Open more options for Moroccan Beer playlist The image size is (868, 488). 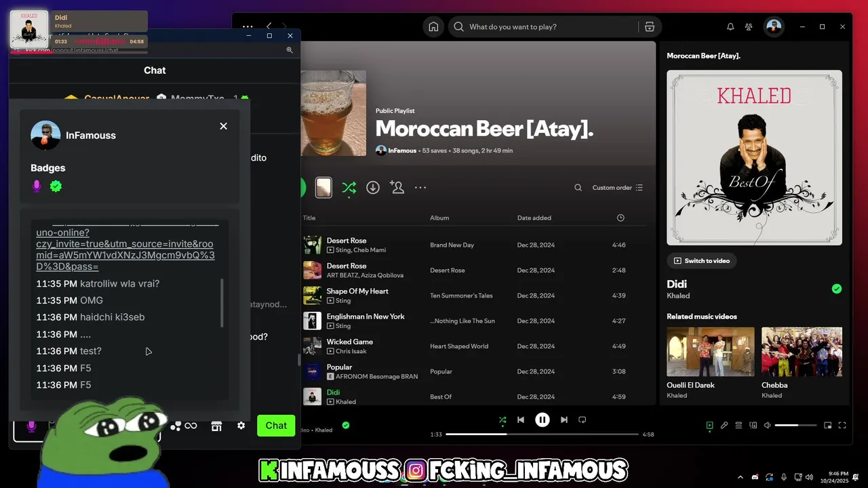pyautogui.click(x=420, y=188)
